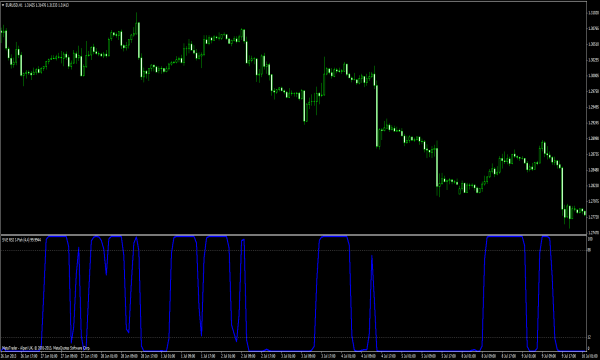Select the blue indicator line in the sub-window
This screenshot has width=600, height=360.
click(295, 294)
